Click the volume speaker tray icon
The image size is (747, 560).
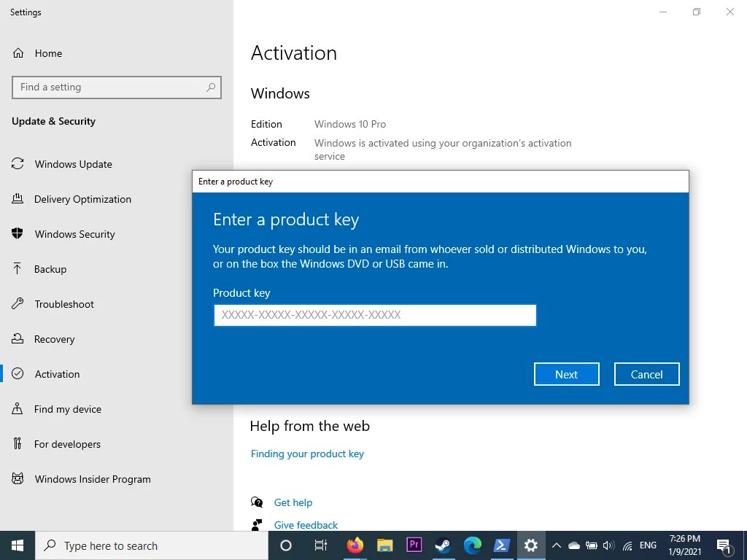click(609, 545)
